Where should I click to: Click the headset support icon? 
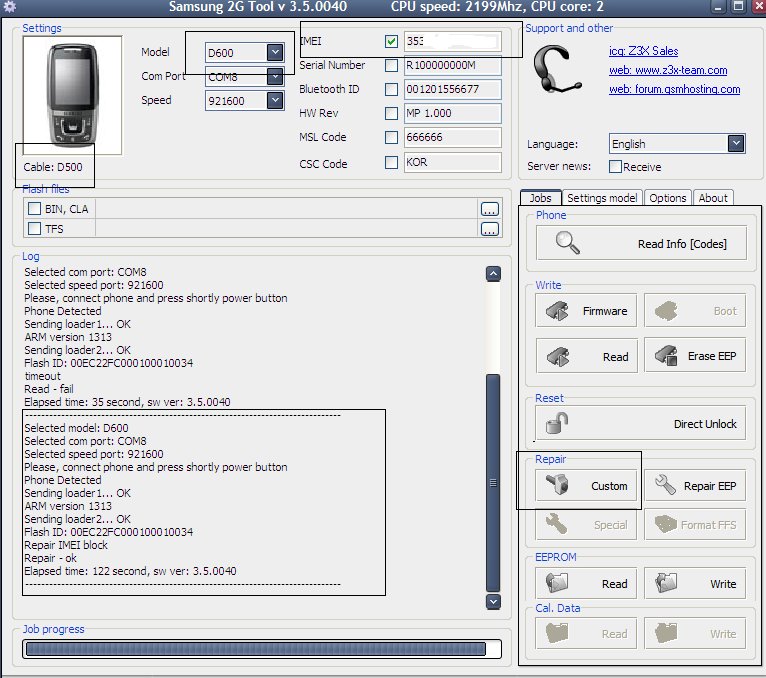point(556,69)
